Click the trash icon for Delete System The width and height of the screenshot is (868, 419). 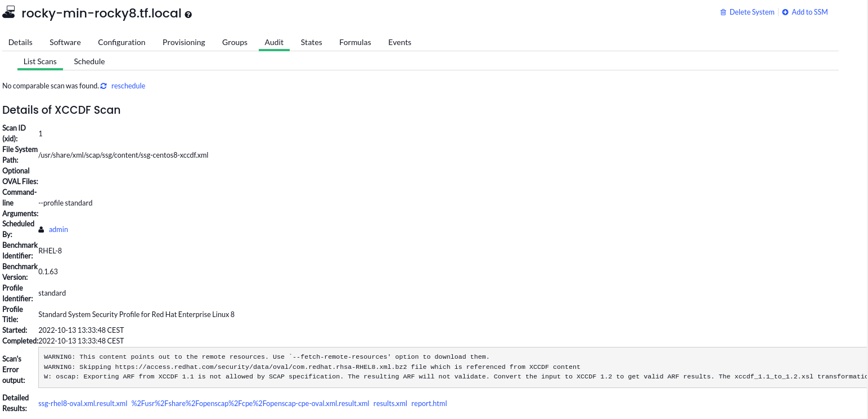723,12
